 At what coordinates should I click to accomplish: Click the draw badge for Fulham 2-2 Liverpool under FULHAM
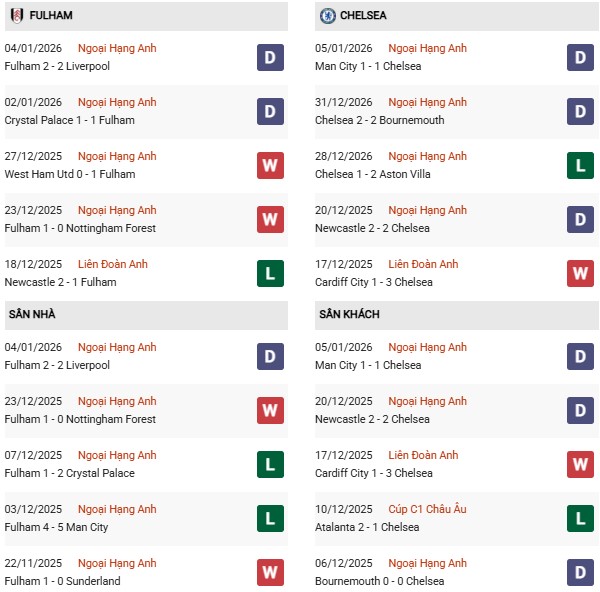[270, 57]
